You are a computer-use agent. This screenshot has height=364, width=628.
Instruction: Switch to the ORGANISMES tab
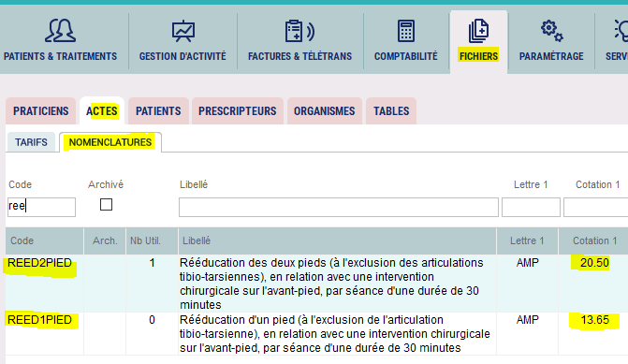(325, 111)
